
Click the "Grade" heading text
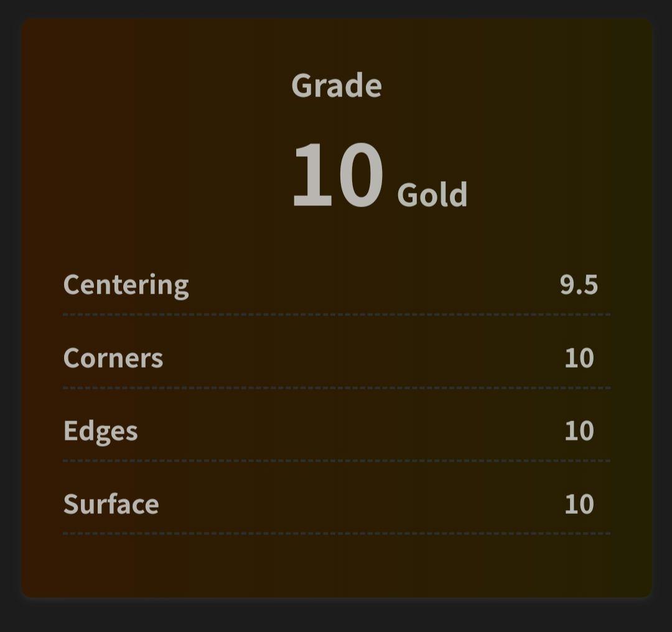336,86
